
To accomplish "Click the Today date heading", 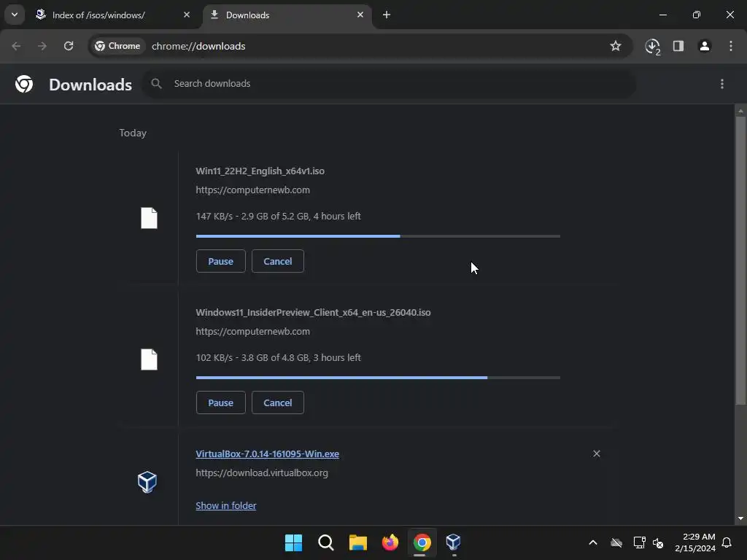I will [133, 133].
